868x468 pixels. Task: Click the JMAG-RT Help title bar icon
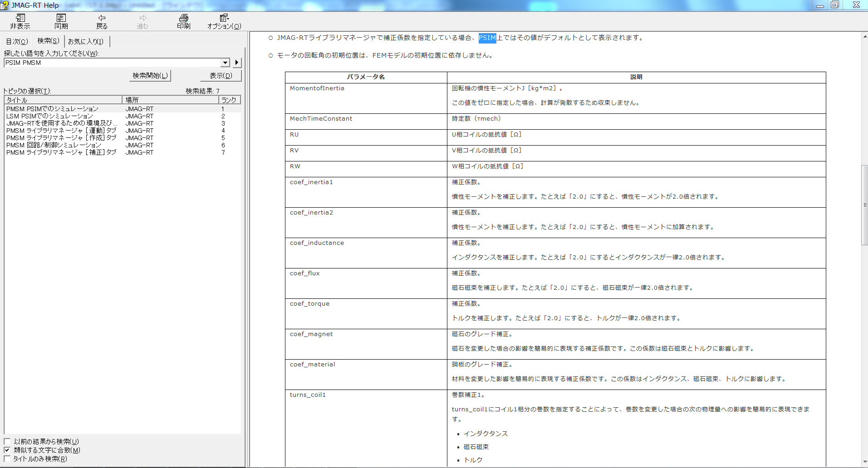click(5, 5)
